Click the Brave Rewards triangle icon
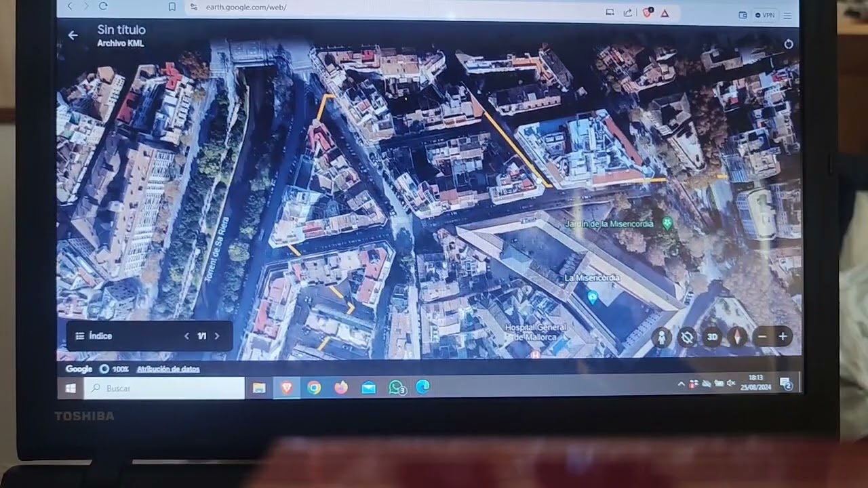The image size is (868, 488). pos(665,13)
